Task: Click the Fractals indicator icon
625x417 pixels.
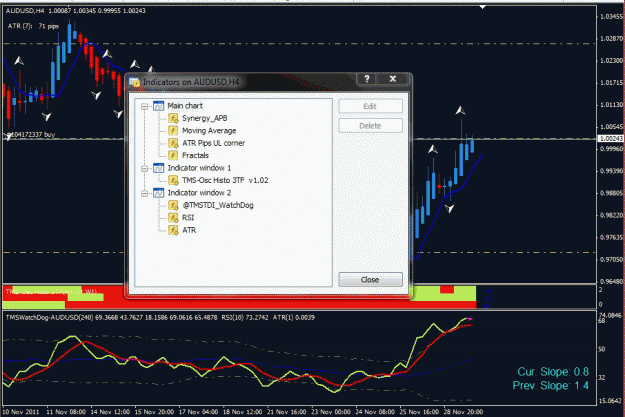Action: 173,155
